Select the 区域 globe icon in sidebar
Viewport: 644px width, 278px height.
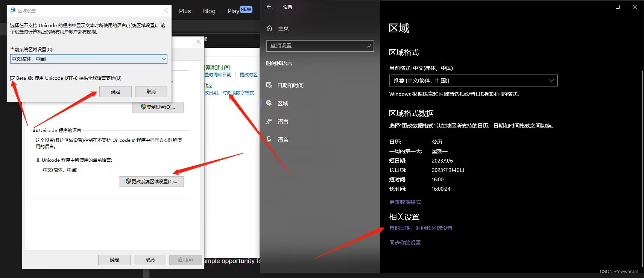click(x=269, y=103)
